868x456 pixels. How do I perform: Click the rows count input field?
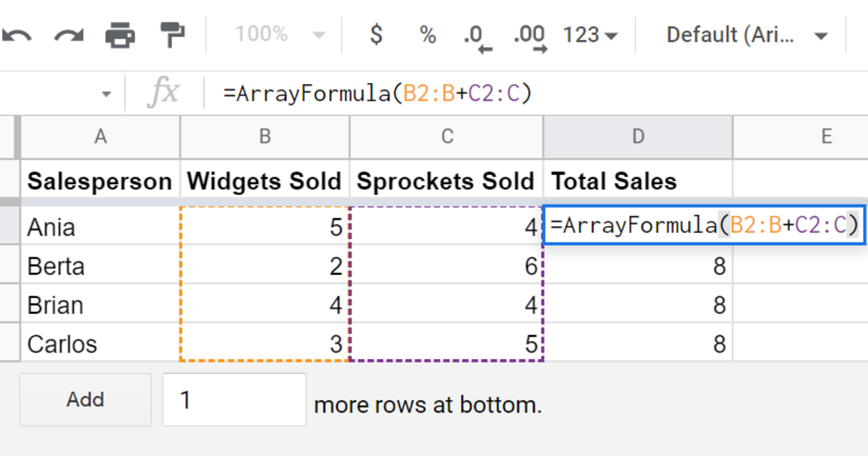tap(234, 400)
